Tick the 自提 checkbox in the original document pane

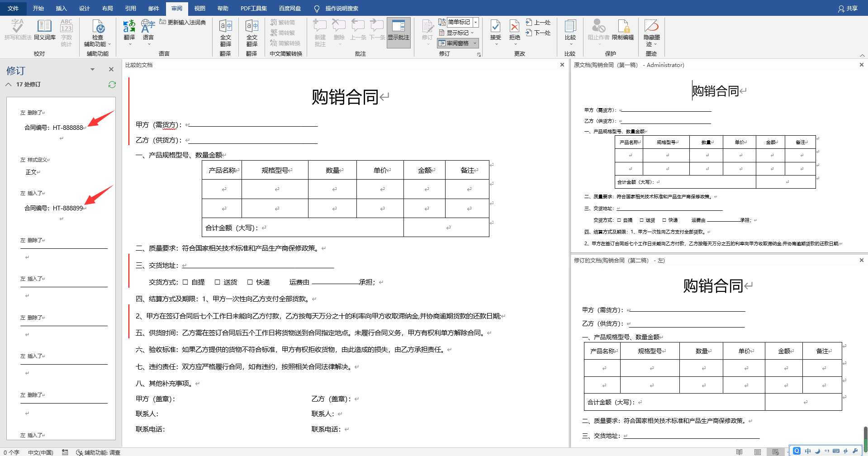click(x=619, y=220)
